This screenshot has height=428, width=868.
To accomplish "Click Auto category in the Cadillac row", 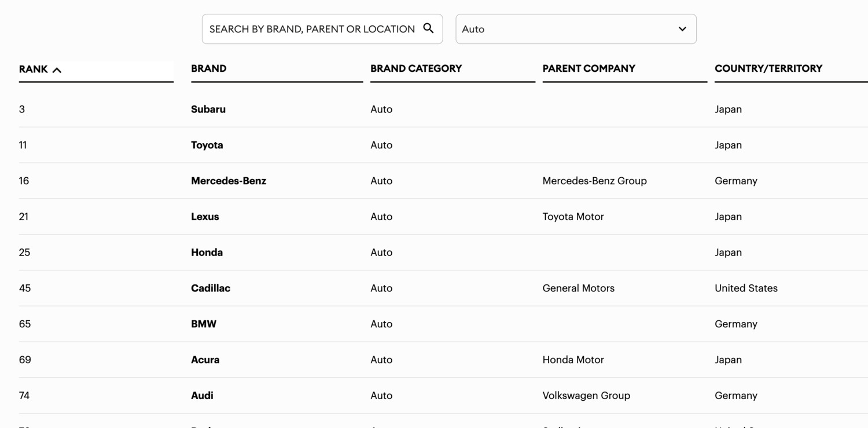I will (x=381, y=288).
